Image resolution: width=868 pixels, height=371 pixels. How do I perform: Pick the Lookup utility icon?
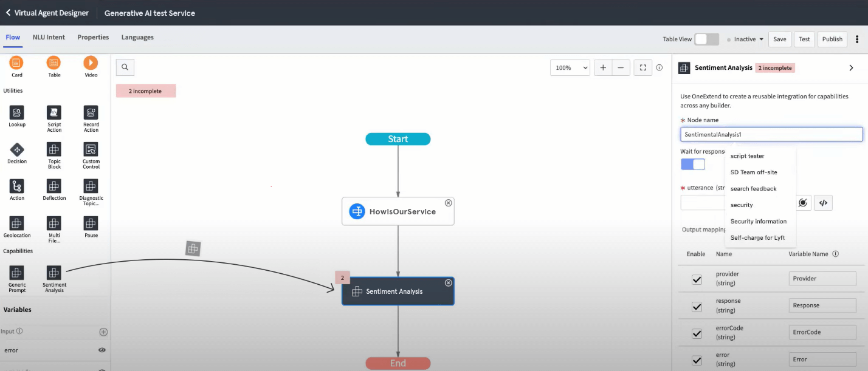tap(17, 112)
